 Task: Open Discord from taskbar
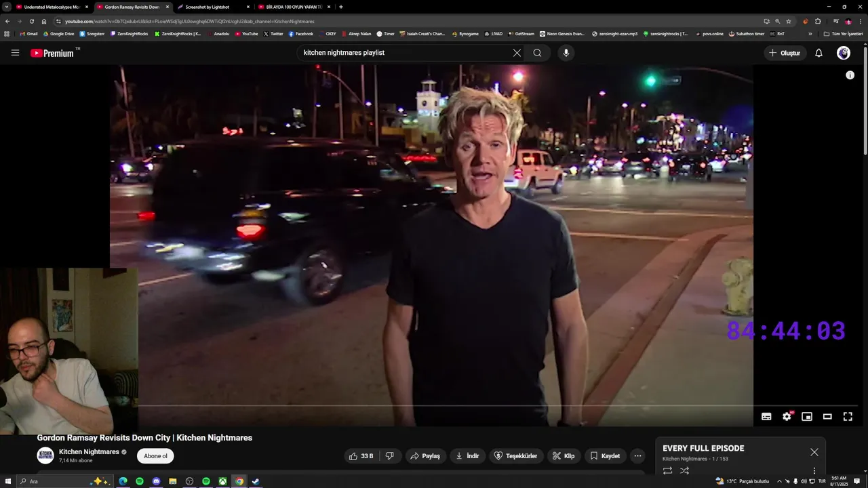[156, 481]
